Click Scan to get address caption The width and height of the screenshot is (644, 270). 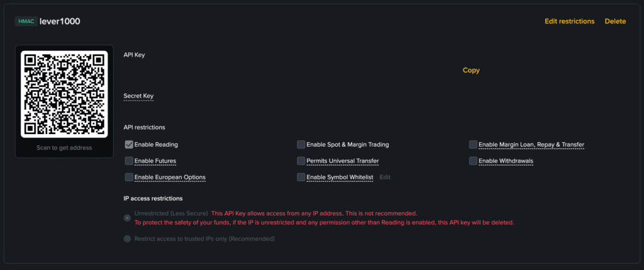(64, 148)
